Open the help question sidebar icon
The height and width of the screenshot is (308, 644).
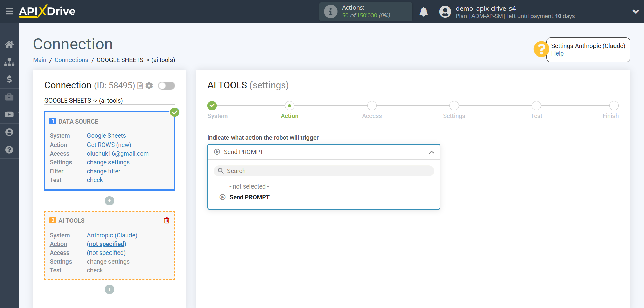[x=9, y=150]
